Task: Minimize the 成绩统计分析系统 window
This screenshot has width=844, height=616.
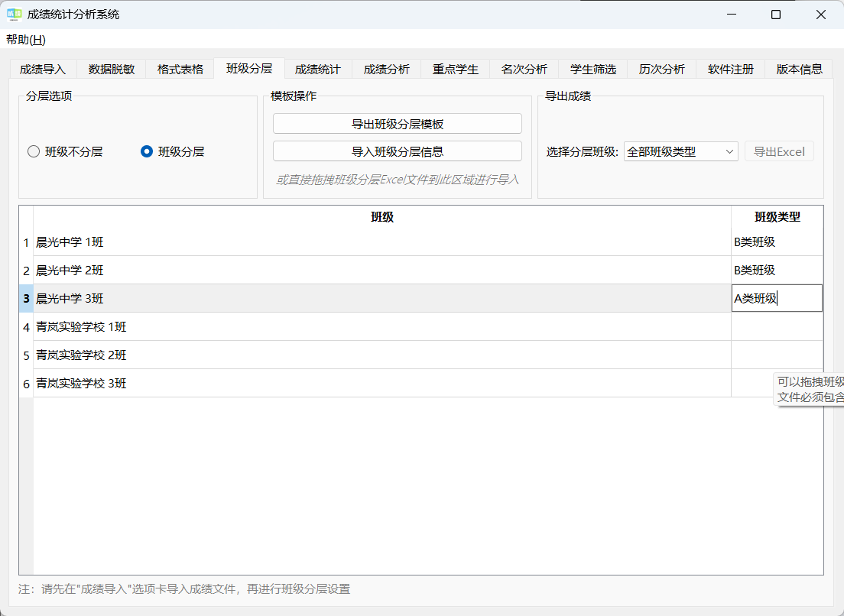Action: [730, 15]
